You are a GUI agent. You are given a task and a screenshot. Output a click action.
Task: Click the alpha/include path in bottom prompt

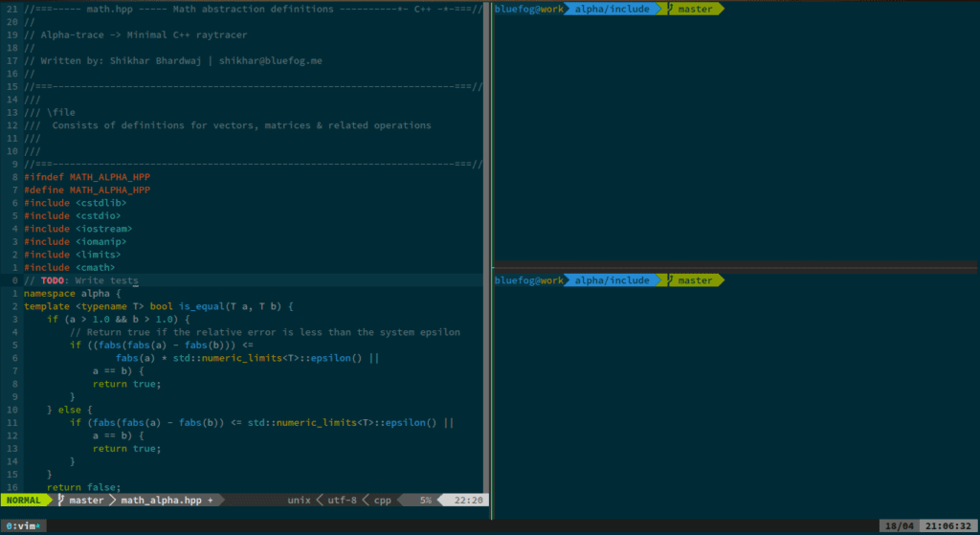pos(612,280)
